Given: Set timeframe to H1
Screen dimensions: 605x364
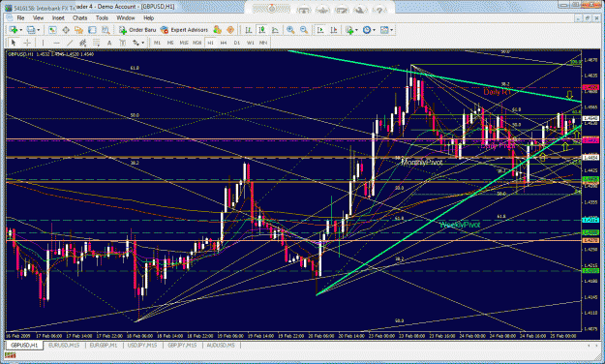Looking at the screenshot, I should pos(210,43).
